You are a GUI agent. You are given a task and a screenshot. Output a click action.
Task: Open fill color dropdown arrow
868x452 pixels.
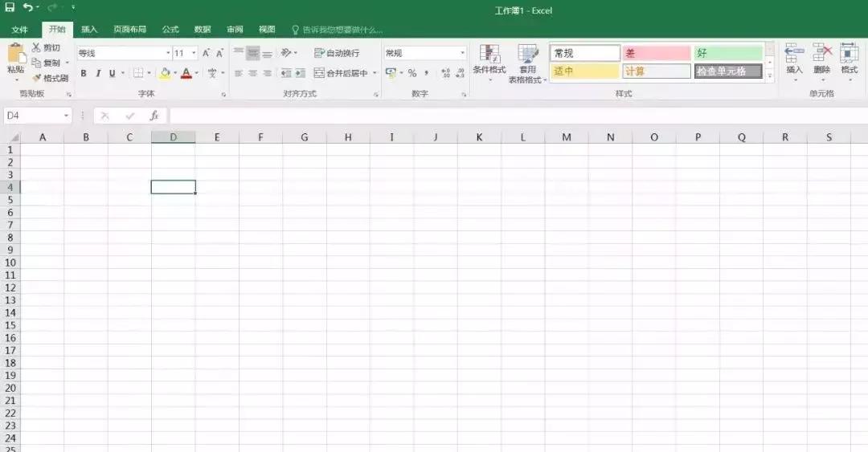point(175,73)
